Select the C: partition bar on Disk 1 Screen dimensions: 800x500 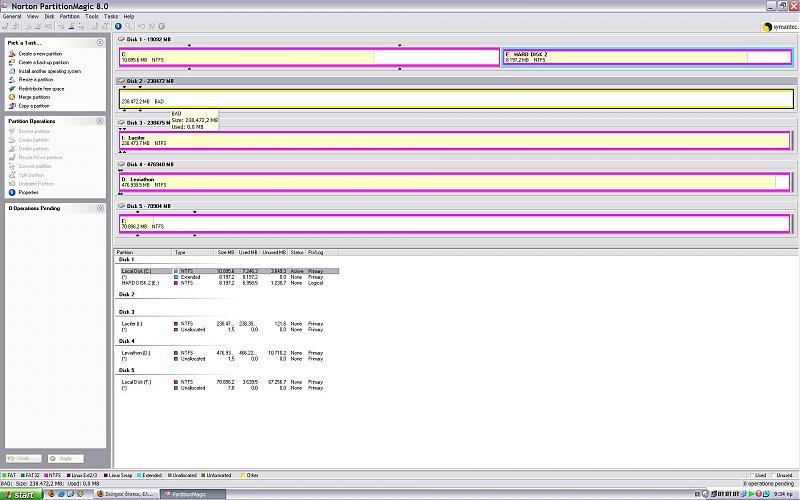(309, 57)
